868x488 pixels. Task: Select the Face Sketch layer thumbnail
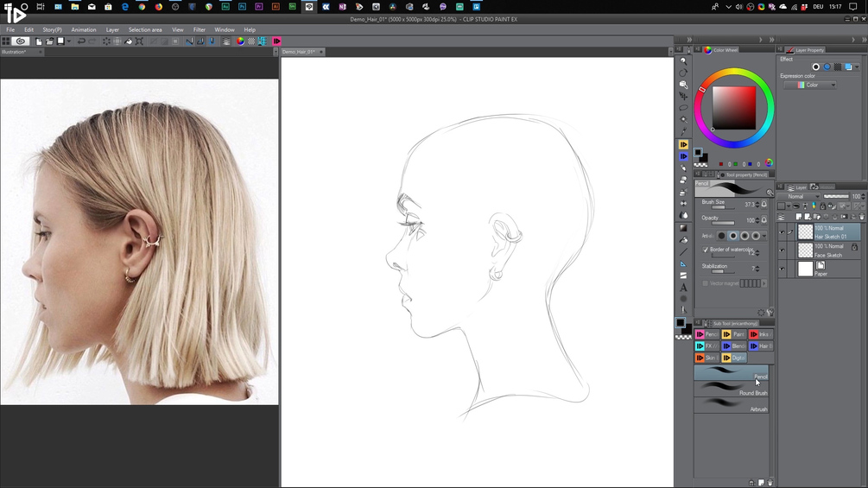point(806,250)
